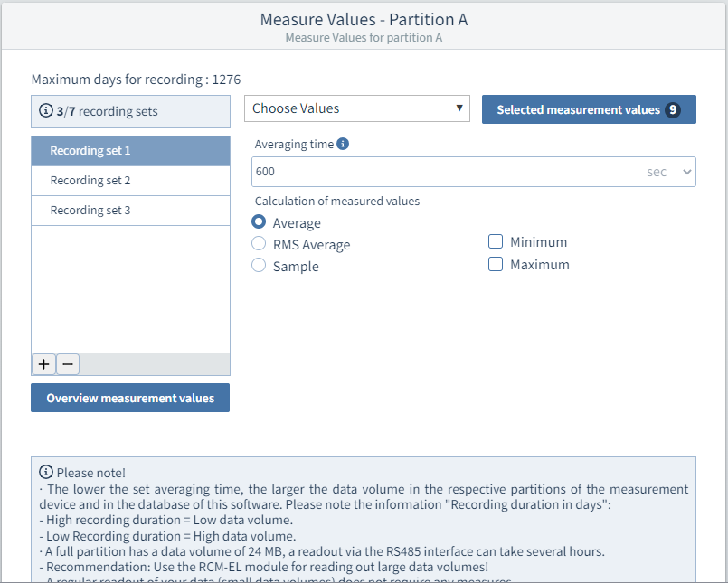Enable the Minimum checkbox
Image resolution: width=728 pixels, height=583 pixels.
[496, 241]
